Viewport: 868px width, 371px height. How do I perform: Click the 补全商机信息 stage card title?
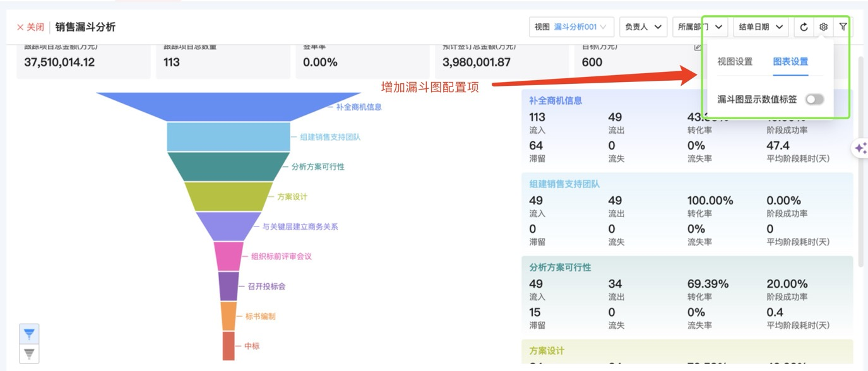tap(556, 100)
